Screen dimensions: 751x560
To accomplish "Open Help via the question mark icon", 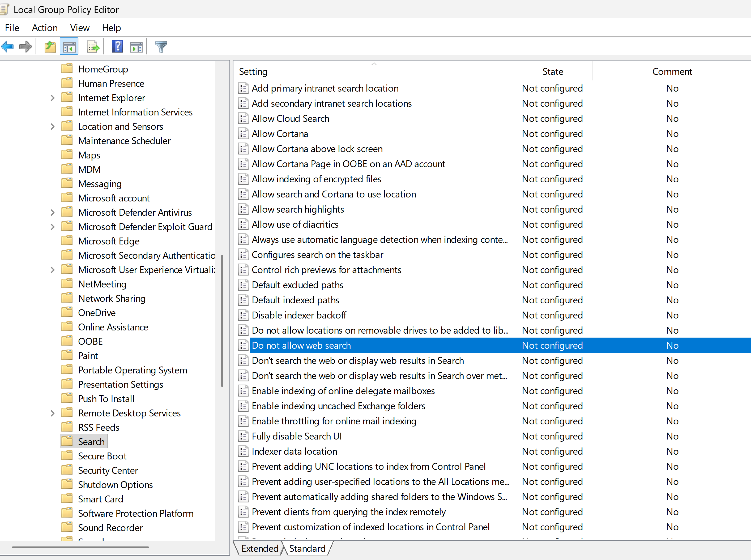I will [x=117, y=46].
